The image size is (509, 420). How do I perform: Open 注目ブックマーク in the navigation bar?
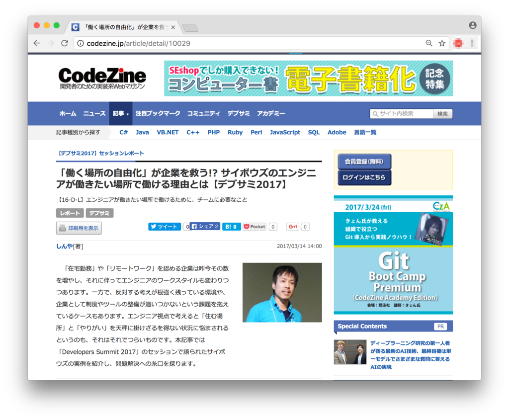point(158,113)
